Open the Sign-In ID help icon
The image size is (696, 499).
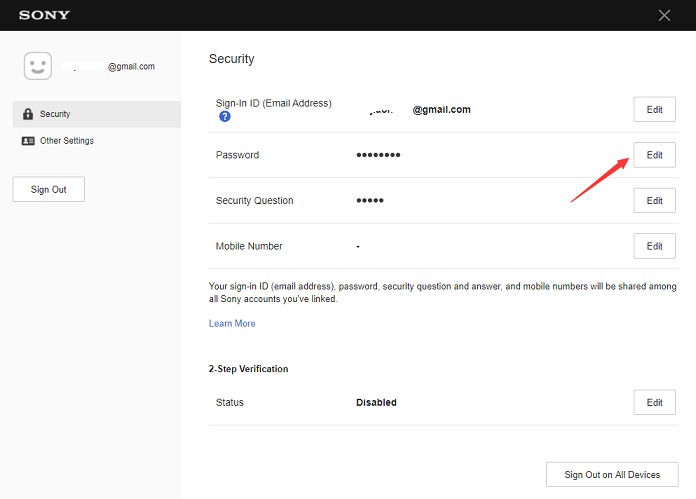coord(225,116)
